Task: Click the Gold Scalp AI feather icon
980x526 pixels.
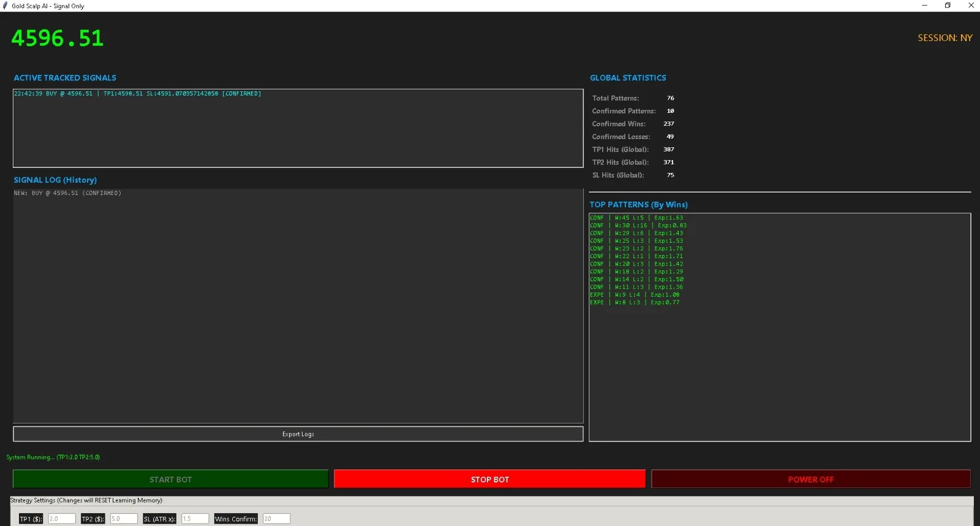Action: [x=6, y=6]
